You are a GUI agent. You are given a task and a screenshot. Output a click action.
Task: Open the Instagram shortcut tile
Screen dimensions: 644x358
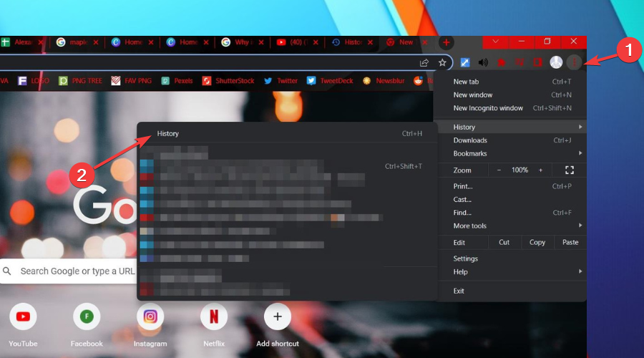150,325
